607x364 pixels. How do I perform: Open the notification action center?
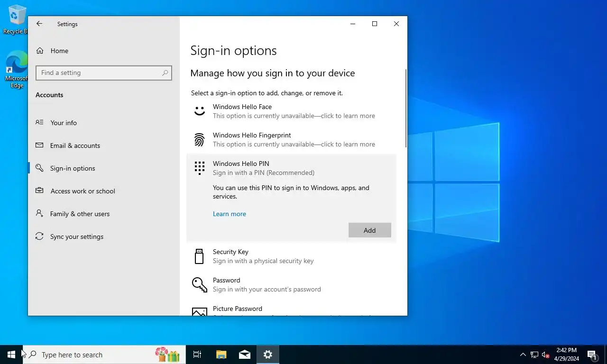click(x=592, y=355)
